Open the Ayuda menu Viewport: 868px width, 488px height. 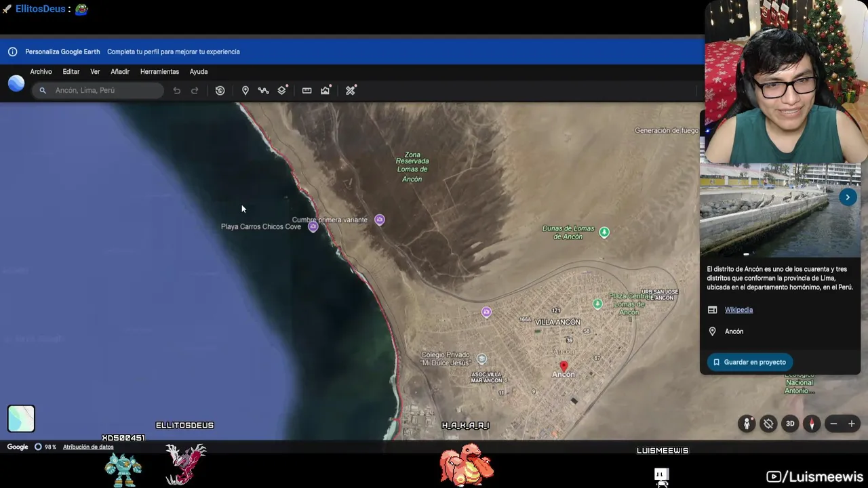199,71
